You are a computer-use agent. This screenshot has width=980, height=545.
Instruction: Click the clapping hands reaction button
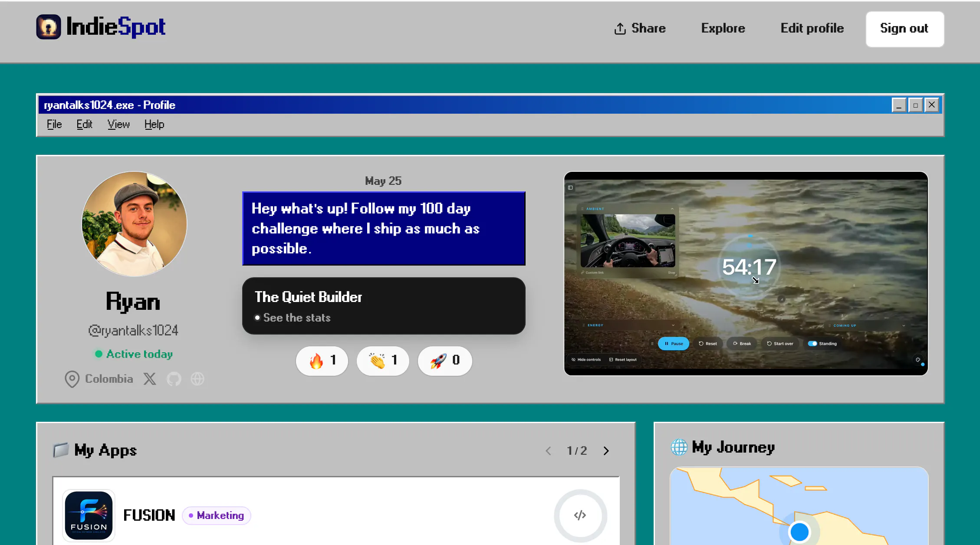[x=383, y=361]
